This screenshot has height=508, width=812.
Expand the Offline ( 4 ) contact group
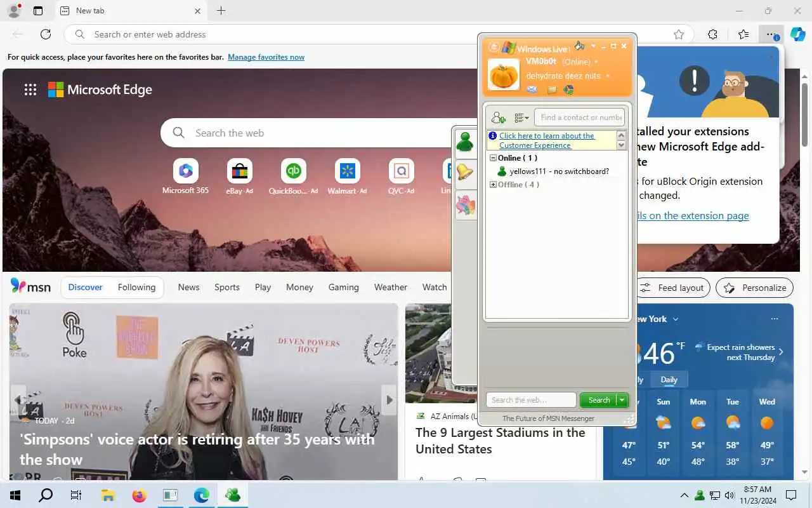[x=493, y=185]
